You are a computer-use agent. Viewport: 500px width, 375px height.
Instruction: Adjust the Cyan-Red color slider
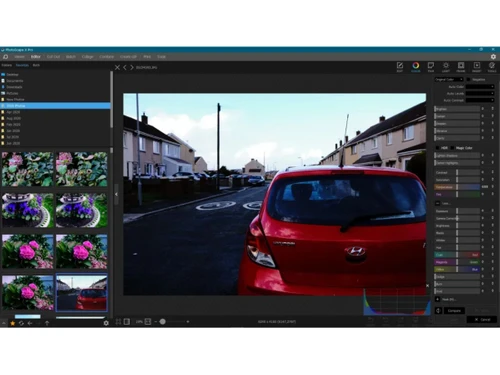[457, 255]
